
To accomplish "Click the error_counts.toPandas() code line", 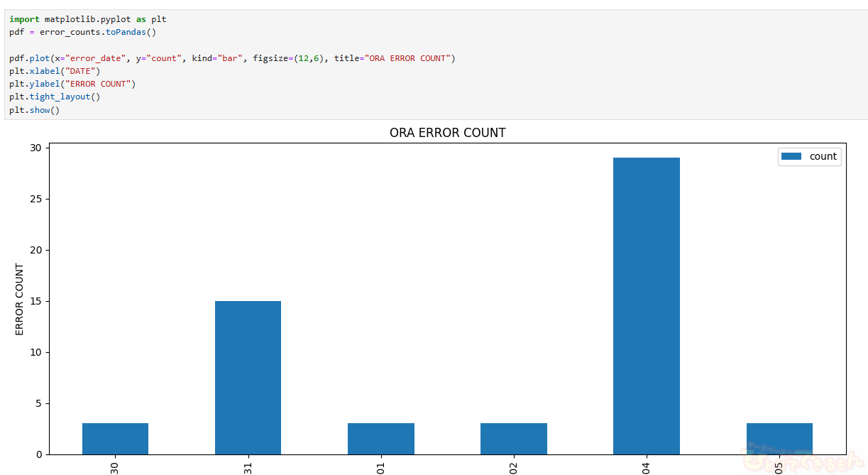I will (x=82, y=32).
